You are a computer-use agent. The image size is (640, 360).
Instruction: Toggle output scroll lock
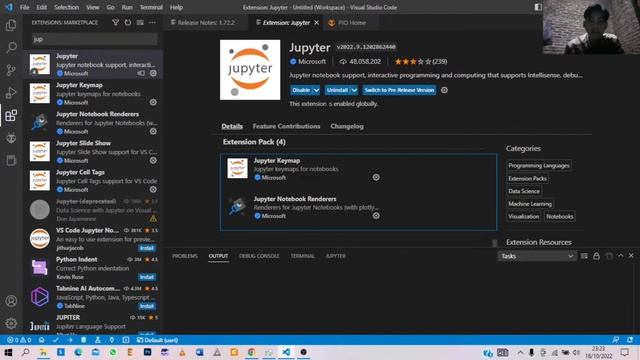coord(596,256)
